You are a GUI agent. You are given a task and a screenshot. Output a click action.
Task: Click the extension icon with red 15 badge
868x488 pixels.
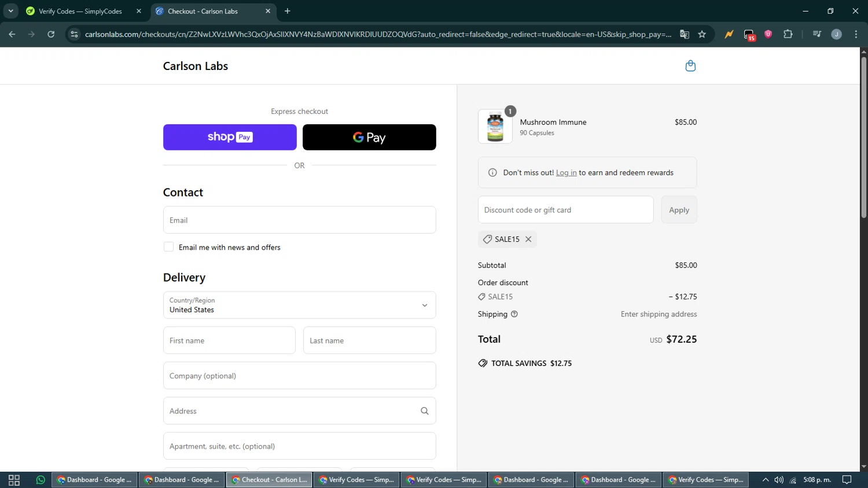749,35
